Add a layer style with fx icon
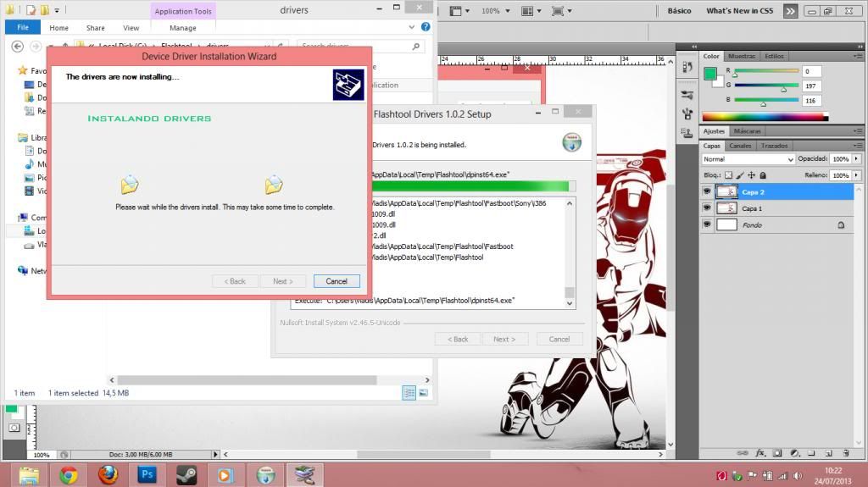 point(760,452)
